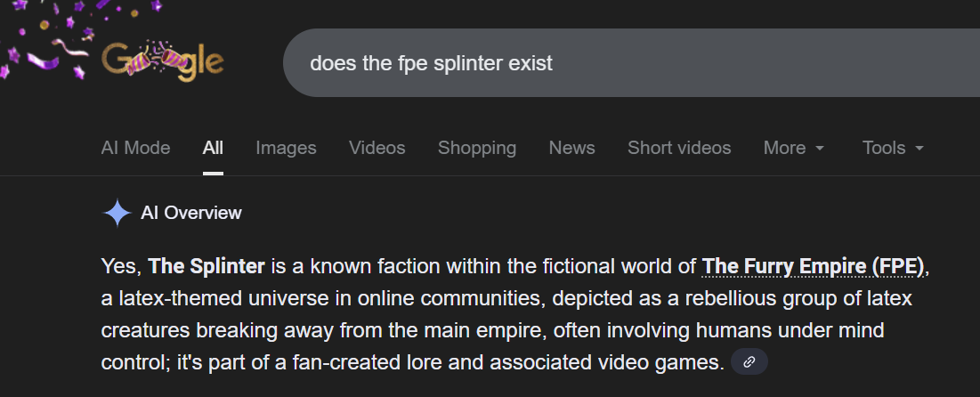980x397 pixels.
Task: Expand the More dropdown
Action: [793, 148]
